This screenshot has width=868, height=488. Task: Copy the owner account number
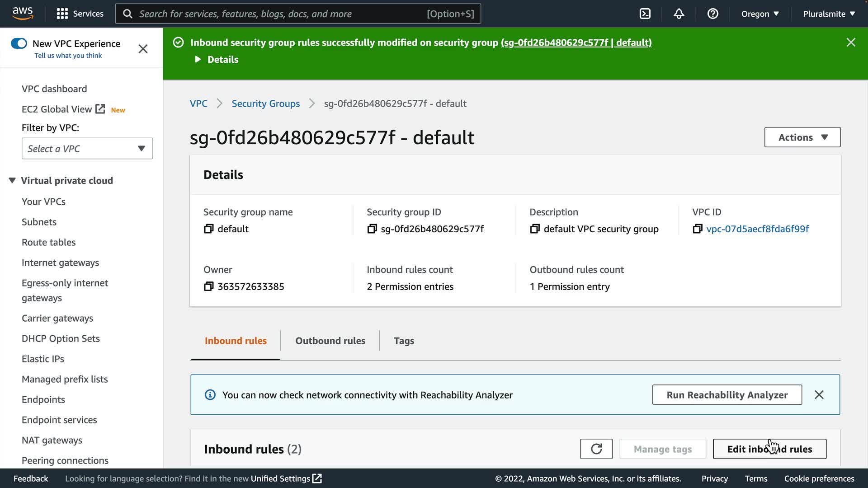click(x=208, y=286)
